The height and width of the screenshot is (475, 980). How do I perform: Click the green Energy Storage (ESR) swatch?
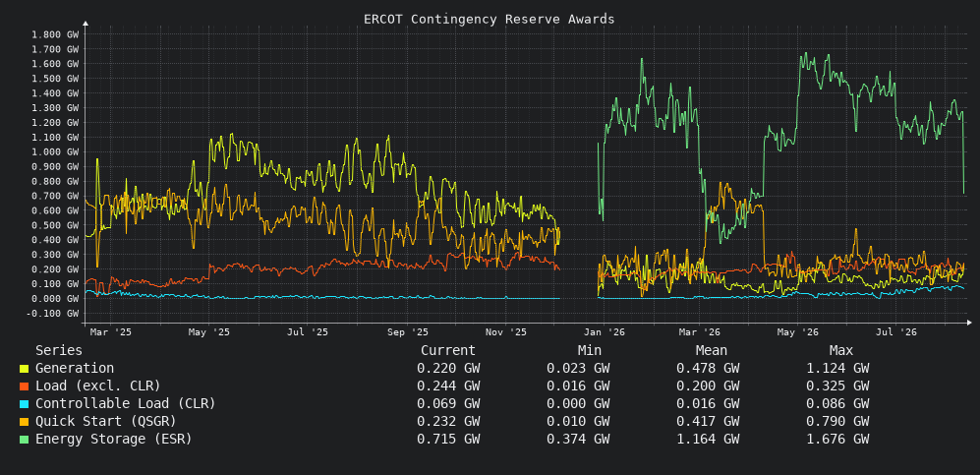click(24, 440)
